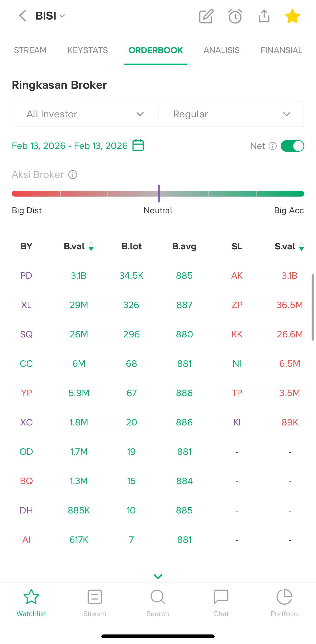Turn off the Net toggle switch
316x644 pixels.
[292, 146]
